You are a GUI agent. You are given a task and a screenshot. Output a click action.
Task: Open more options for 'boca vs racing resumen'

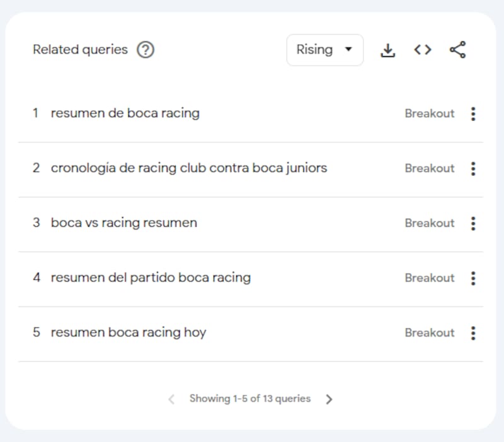(x=473, y=223)
